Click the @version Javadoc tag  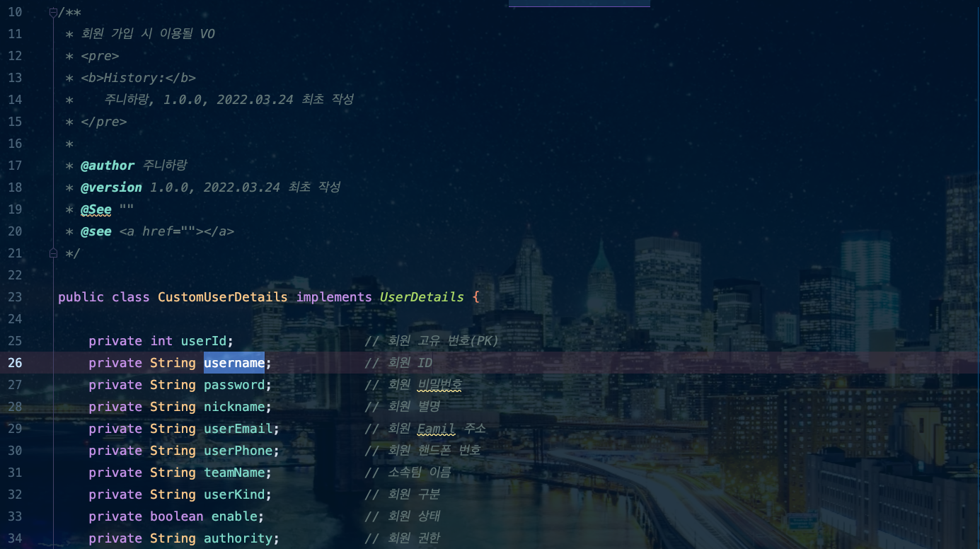(x=111, y=187)
